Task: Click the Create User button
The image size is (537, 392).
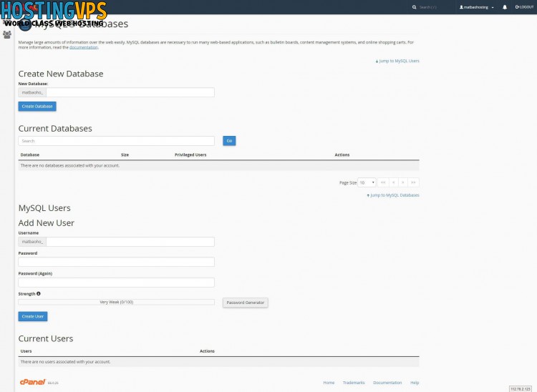Action: click(x=33, y=316)
